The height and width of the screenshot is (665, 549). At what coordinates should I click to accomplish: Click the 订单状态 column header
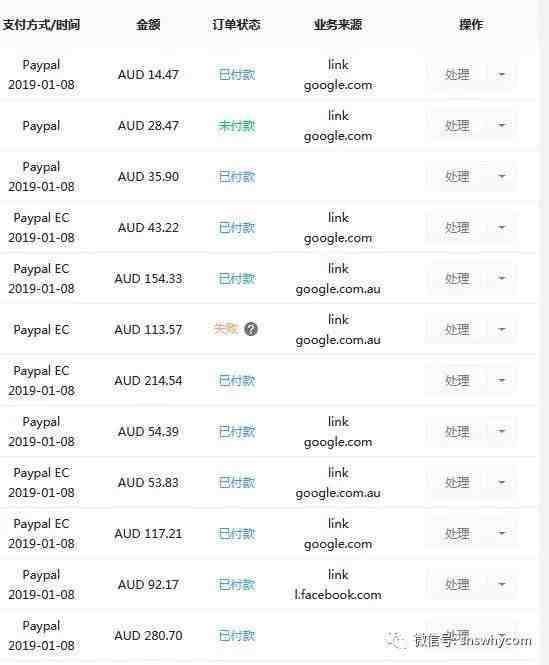(x=236, y=25)
